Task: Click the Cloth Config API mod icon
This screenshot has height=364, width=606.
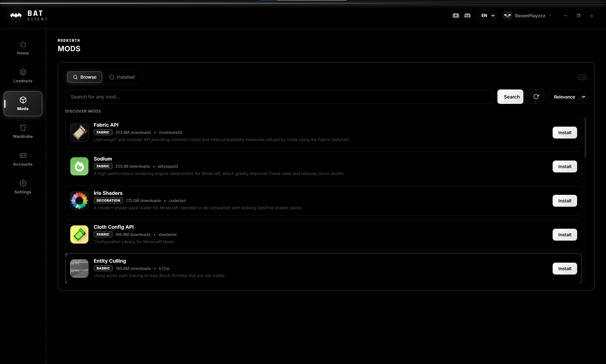Action: click(x=79, y=234)
